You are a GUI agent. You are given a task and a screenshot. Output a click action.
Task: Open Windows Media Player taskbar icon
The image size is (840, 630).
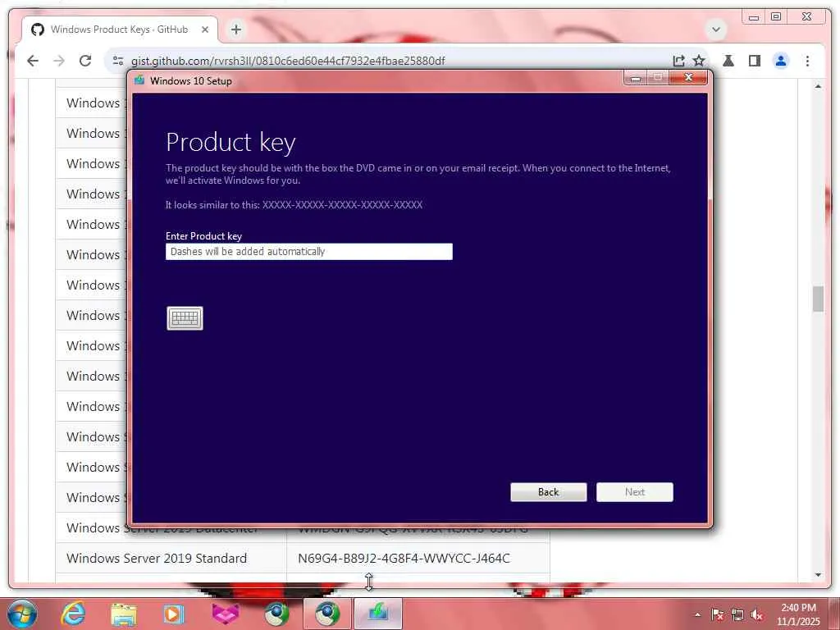click(174, 614)
